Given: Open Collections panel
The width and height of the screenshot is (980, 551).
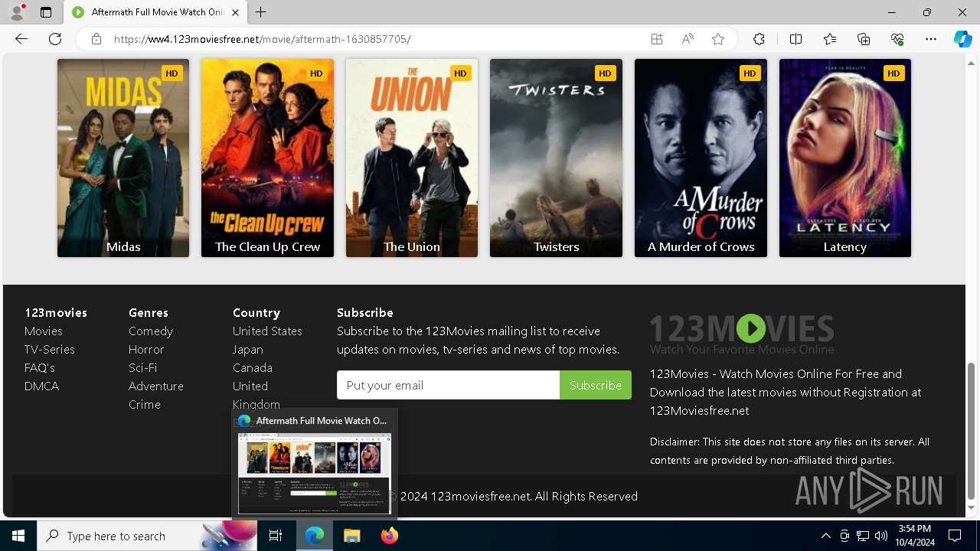Looking at the screenshot, I should (864, 39).
